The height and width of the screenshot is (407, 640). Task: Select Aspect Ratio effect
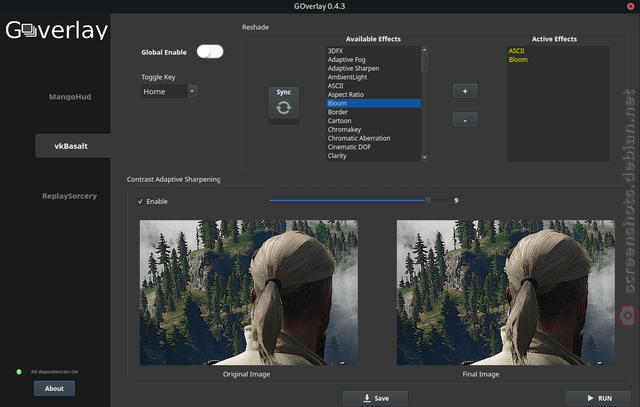373,94
